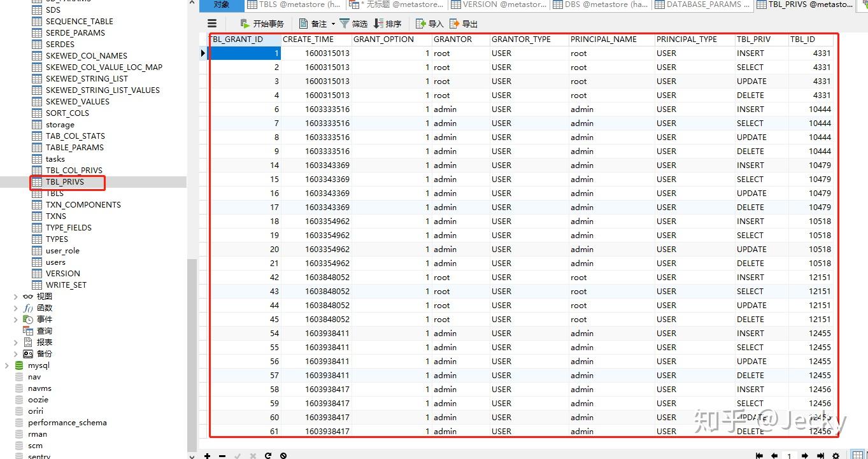Select the performance_schema database
This screenshot has width=868, height=459.
[x=68, y=423]
